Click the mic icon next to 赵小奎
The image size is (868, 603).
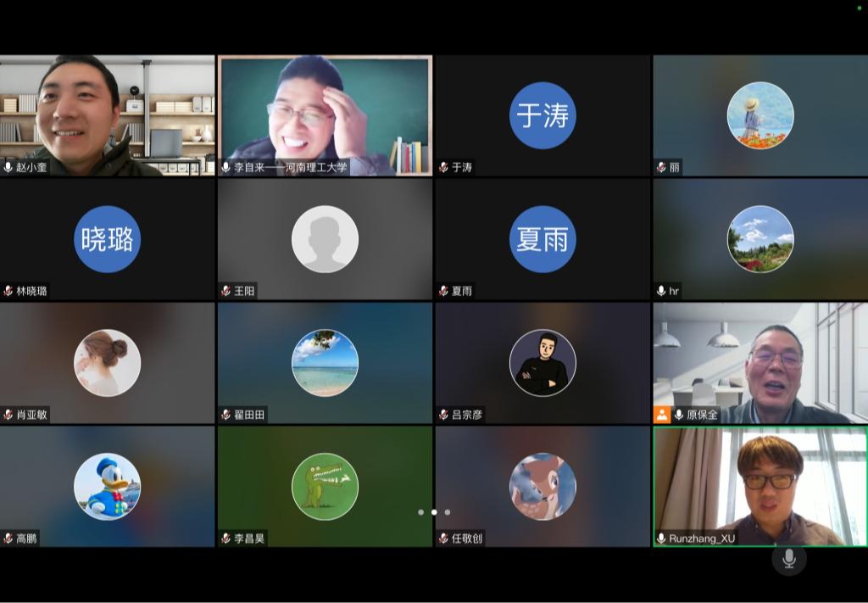click(8, 168)
